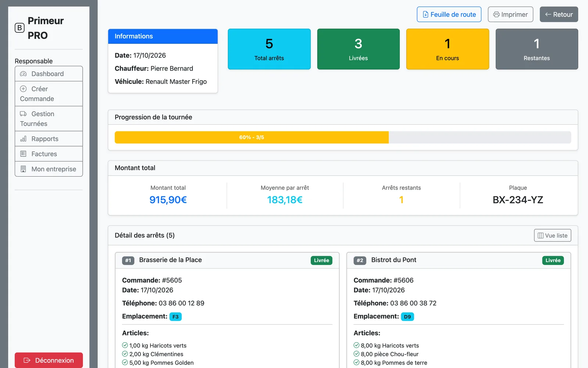Click the Créer Commande plus icon

tap(23, 89)
